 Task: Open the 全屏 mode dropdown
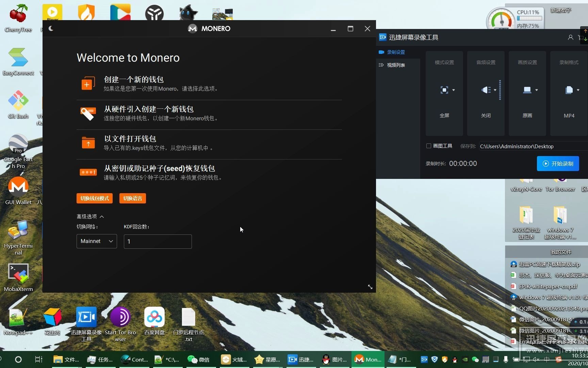point(447,90)
